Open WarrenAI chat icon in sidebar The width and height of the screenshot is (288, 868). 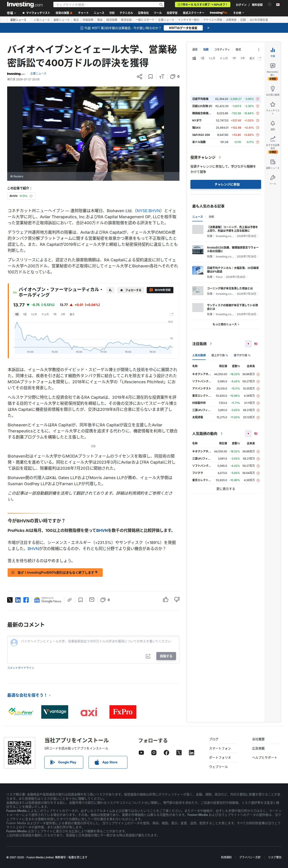coord(273,66)
